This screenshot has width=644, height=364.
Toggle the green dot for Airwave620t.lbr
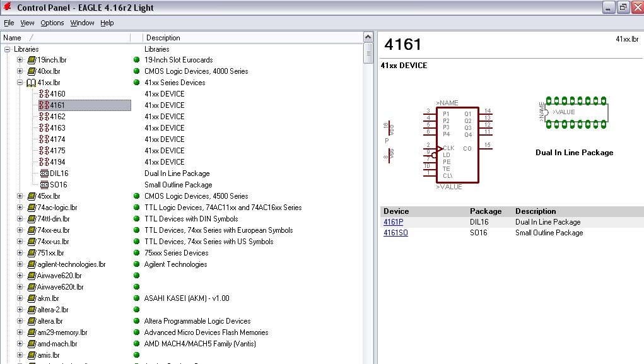pyautogui.click(x=137, y=287)
